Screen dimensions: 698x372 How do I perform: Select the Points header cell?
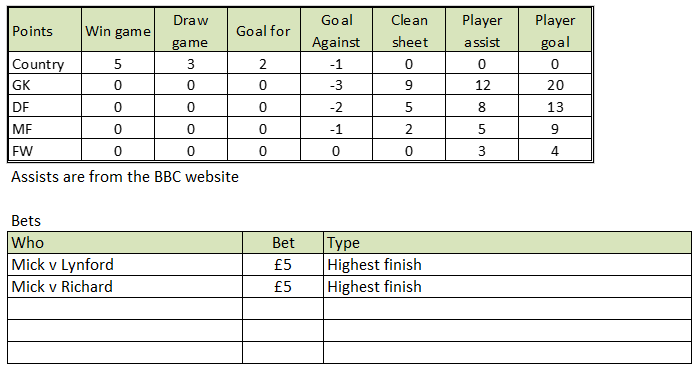point(45,30)
